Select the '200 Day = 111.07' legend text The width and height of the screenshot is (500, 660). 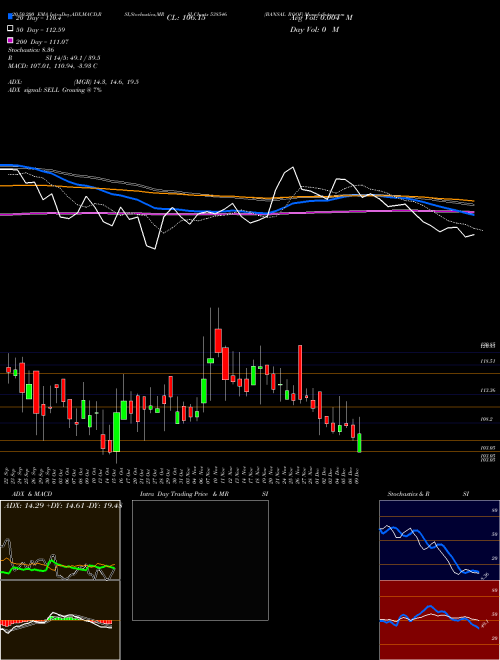[42, 42]
